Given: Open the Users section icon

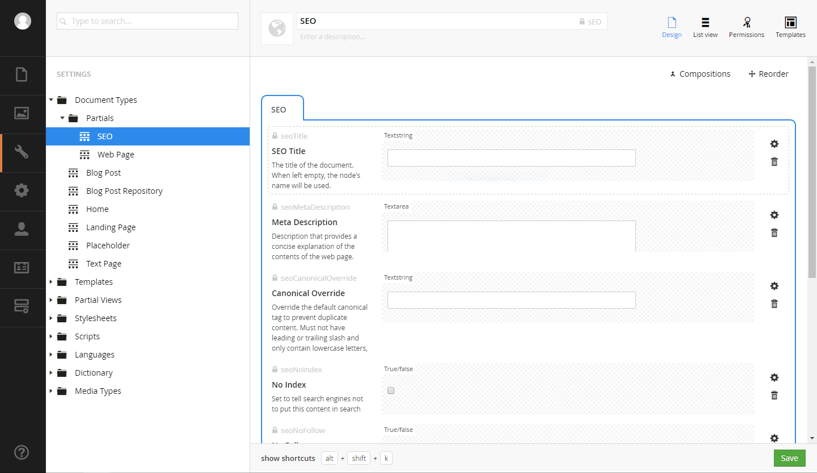Looking at the screenshot, I should click(x=22, y=229).
